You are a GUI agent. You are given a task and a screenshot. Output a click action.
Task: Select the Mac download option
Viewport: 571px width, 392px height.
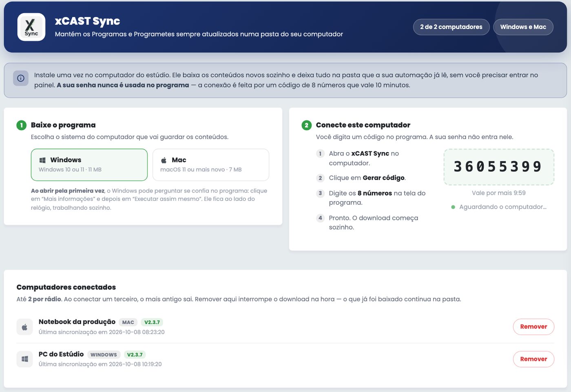211,165
